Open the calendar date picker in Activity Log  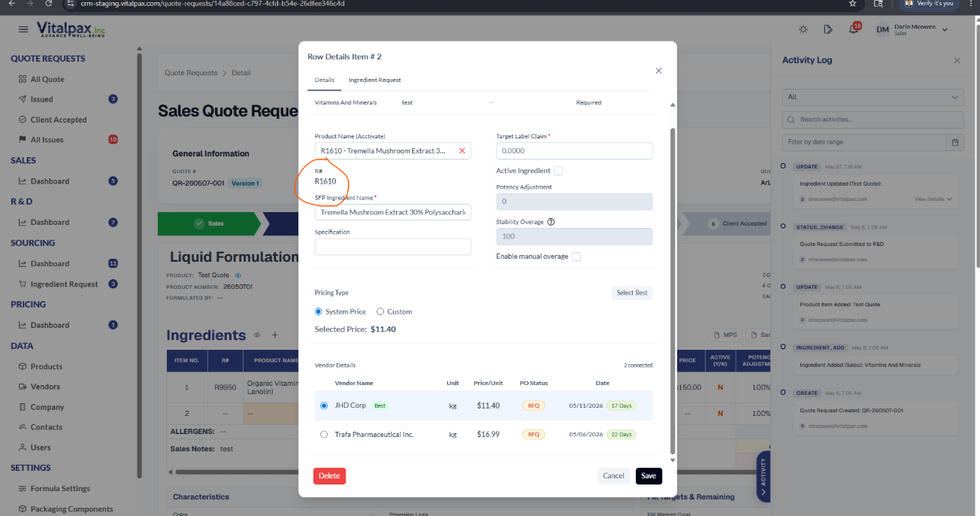955,142
